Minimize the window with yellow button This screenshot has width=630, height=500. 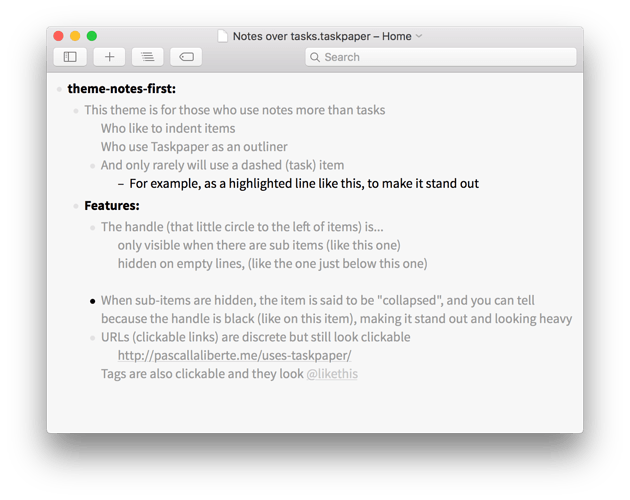75,36
